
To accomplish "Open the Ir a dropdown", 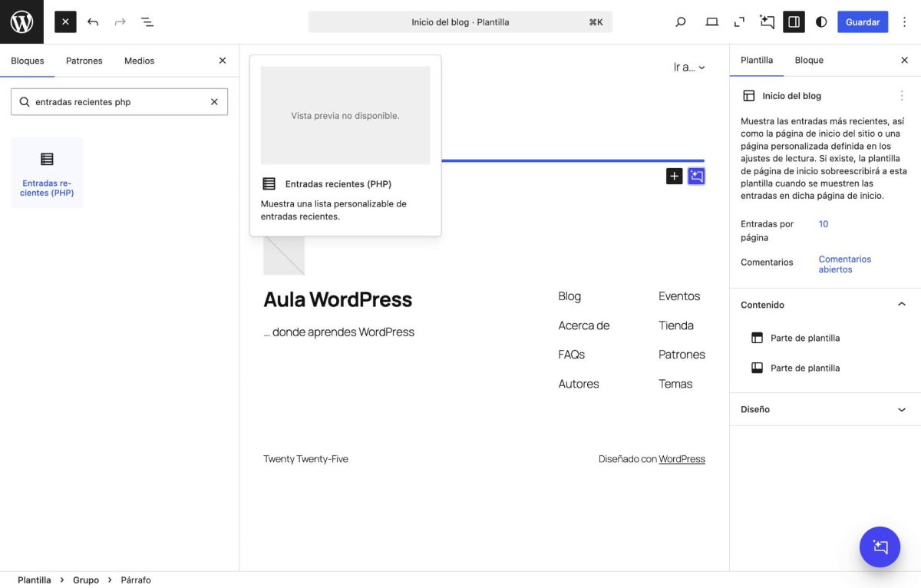I will pos(688,67).
